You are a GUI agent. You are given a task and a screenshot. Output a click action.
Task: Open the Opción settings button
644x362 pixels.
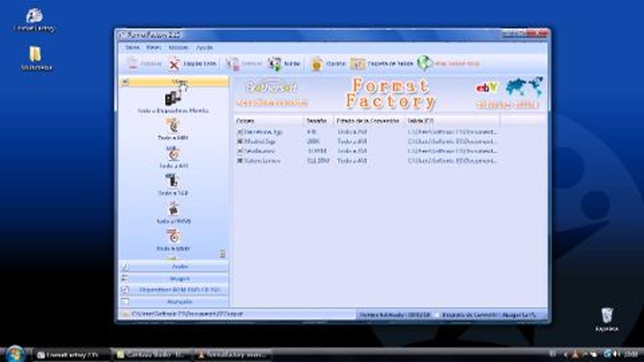click(x=328, y=64)
